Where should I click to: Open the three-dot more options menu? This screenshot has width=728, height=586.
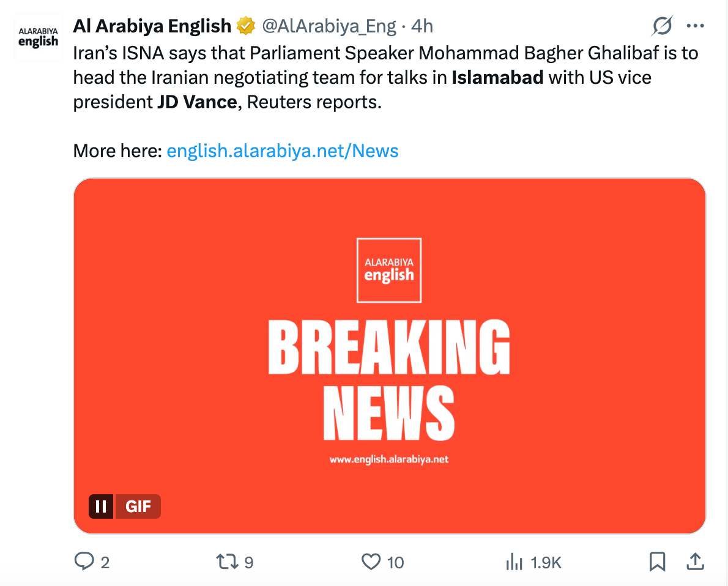[695, 26]
